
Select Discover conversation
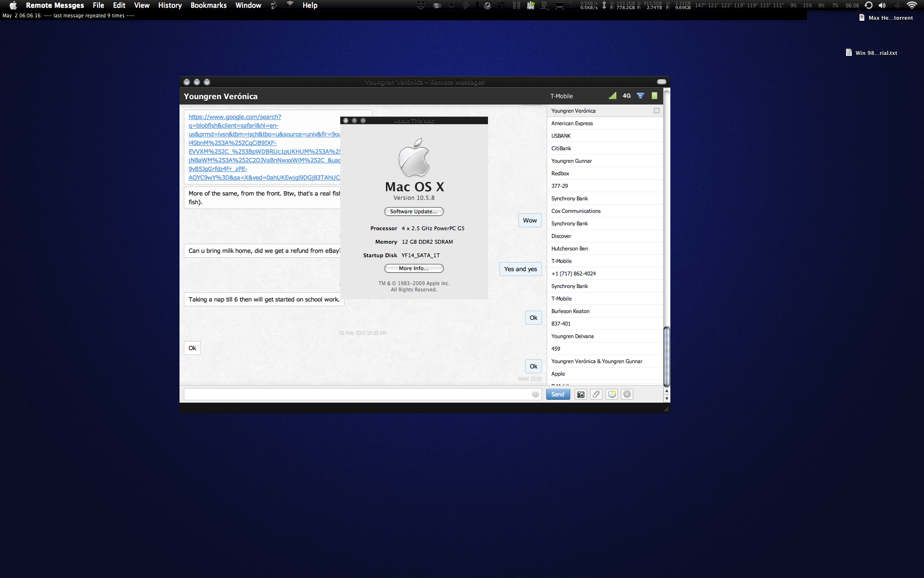tap(605, 236)
